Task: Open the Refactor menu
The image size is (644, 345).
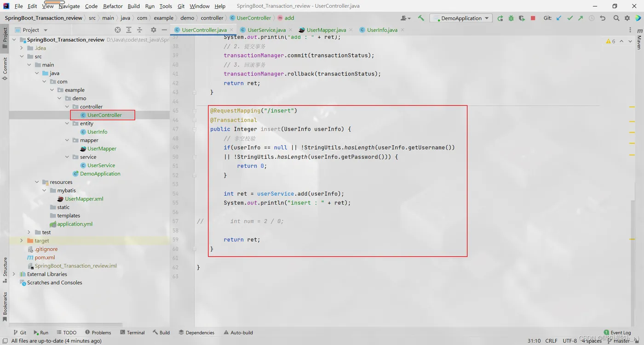Action: point(113,6)
